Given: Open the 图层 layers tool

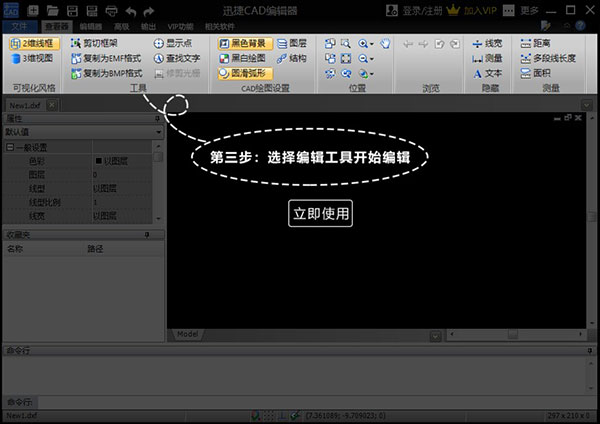Looking at the screenshot, I should click(x=291, y=44).
